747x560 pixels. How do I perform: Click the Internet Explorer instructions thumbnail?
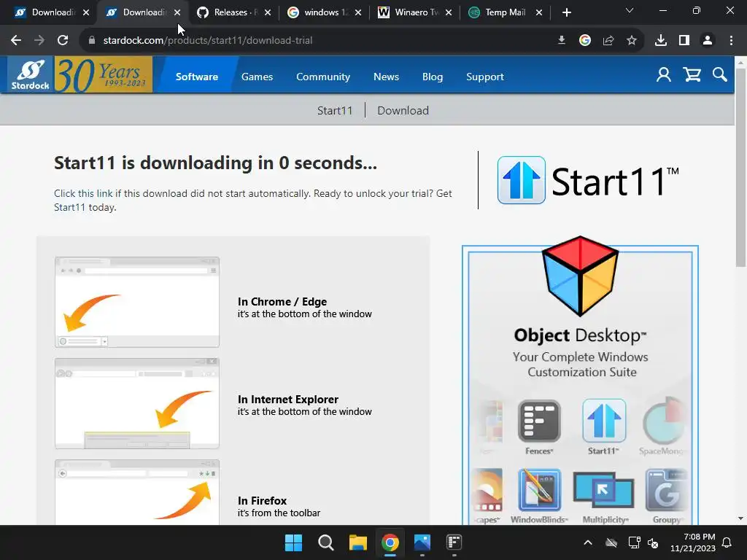coord(137,403)
